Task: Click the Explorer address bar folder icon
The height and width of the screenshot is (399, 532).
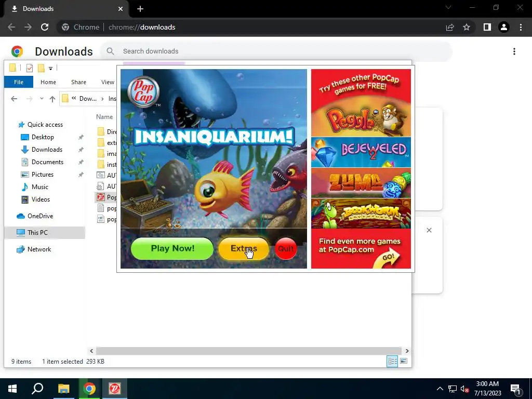Action: [x=65, y=99]
